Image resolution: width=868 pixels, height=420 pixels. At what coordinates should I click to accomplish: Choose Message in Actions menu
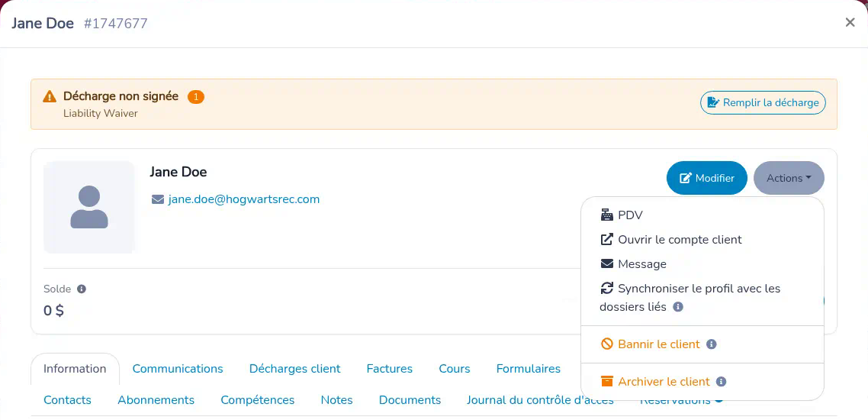click(702, 263)
